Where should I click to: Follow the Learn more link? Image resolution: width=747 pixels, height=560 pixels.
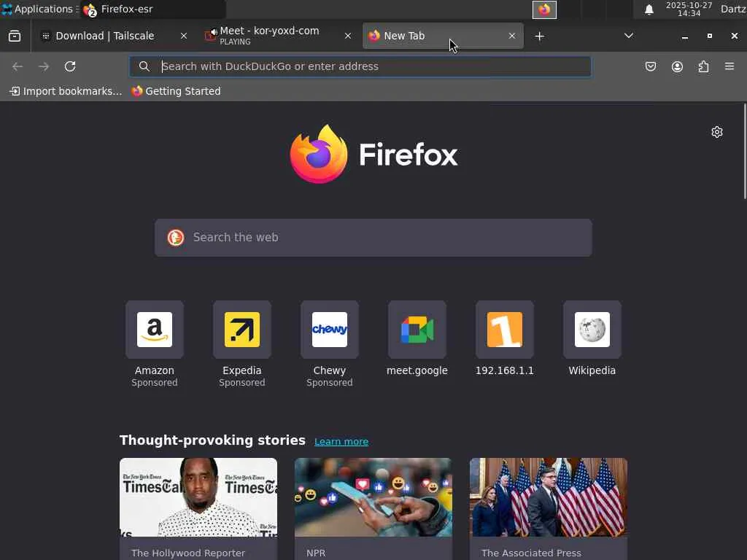tap(341, 441)
